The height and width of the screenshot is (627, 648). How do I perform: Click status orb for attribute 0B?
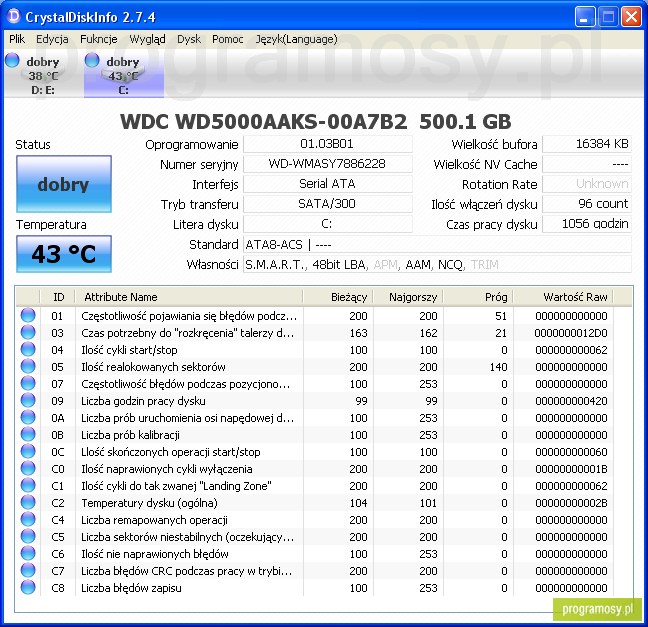tap(28, 434)
